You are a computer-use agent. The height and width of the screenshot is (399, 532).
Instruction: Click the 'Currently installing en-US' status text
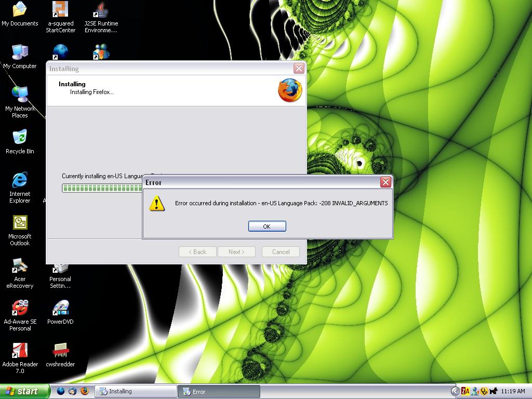[102, 176]
